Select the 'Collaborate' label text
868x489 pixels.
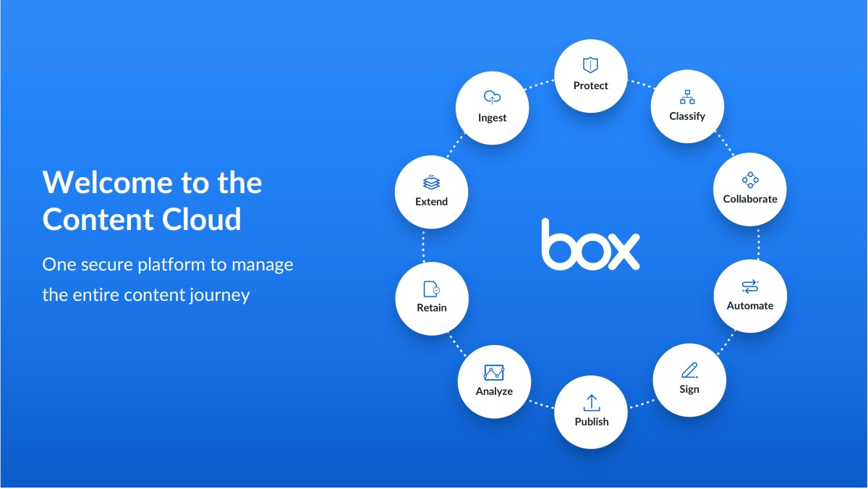coord(750,199)
